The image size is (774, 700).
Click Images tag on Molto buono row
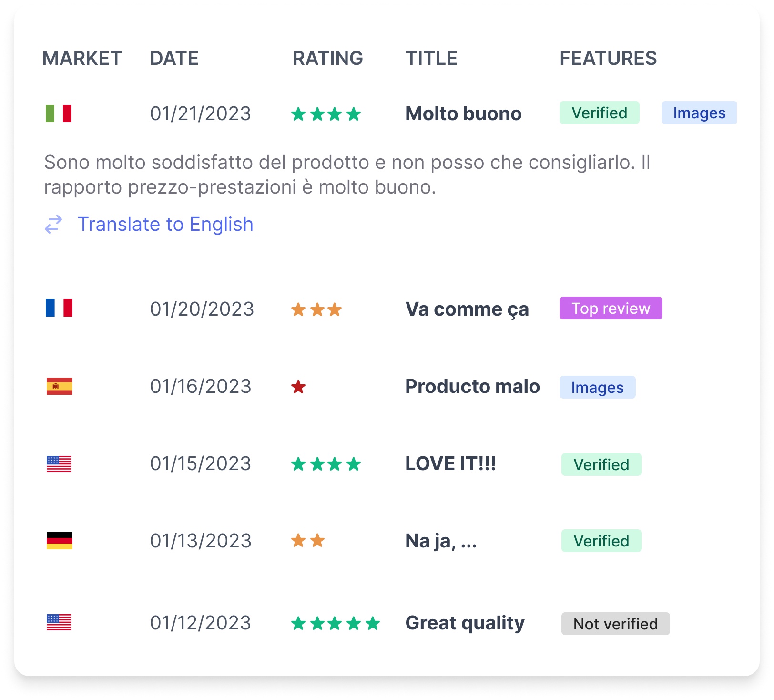coord(699,113)
